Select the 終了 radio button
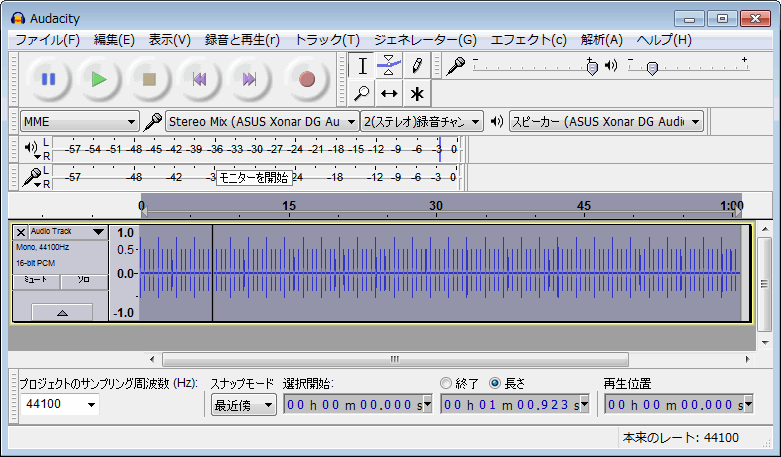Viewport: 781px width, 457px height. point(446,383)
